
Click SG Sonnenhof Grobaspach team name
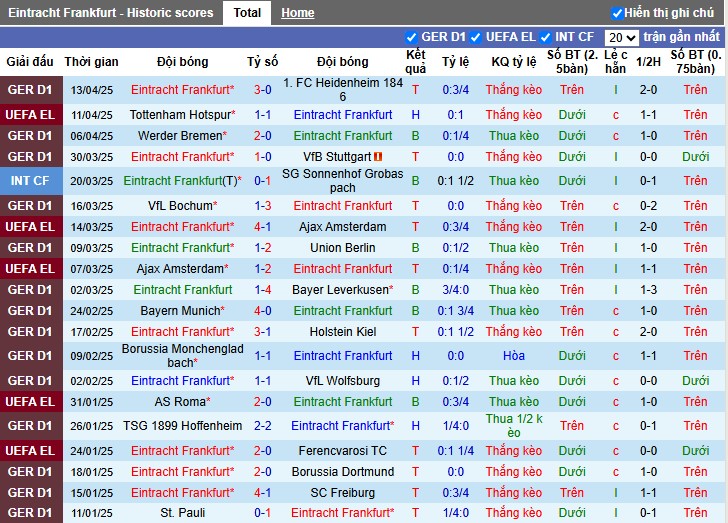pos(343,181)
